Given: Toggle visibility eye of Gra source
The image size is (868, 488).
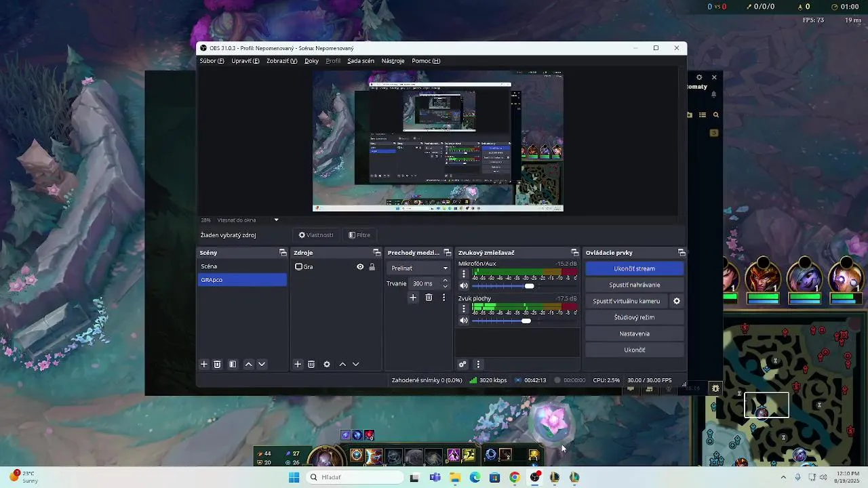Looking at the screenshot, I should coord(360,267).
